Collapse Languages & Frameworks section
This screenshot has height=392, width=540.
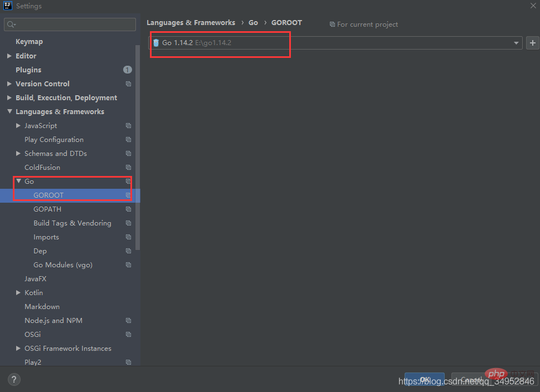[9, 111]
